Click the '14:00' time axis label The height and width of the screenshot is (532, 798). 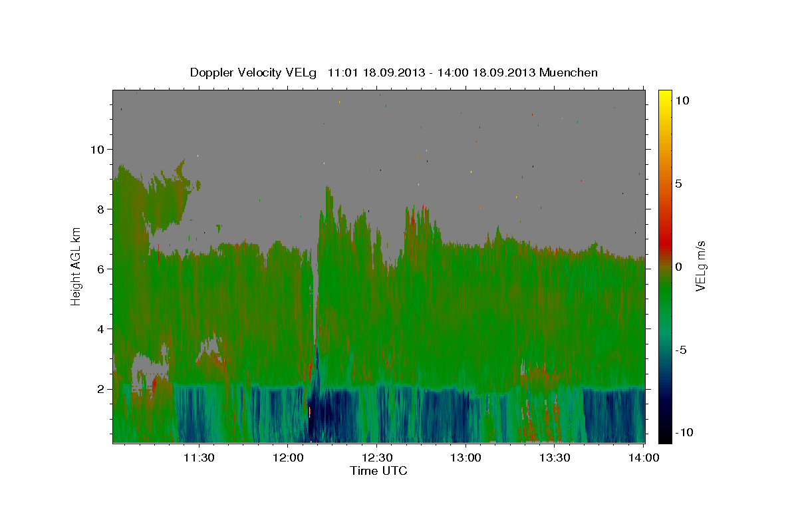point(644,458)
